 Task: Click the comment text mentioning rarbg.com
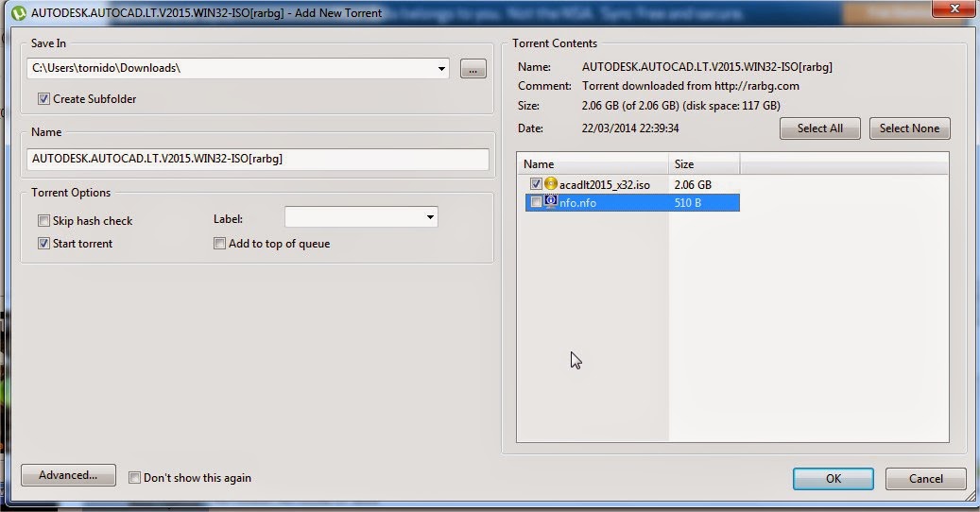(x=691, y=86)
